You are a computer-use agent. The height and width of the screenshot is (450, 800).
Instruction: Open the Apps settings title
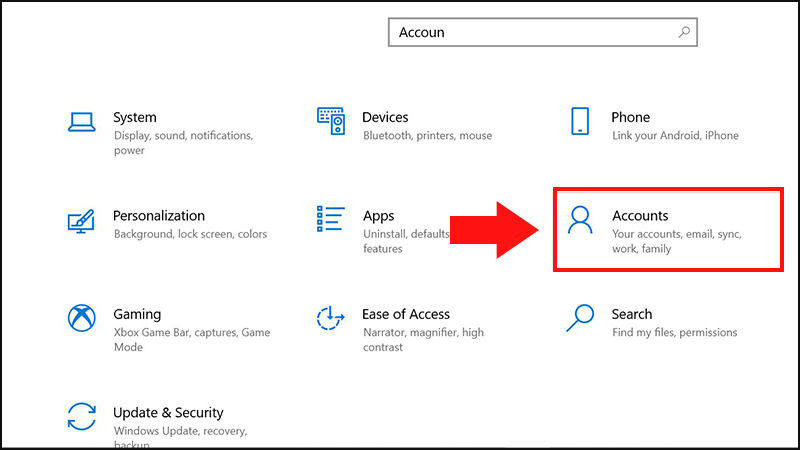pos(379,216)
